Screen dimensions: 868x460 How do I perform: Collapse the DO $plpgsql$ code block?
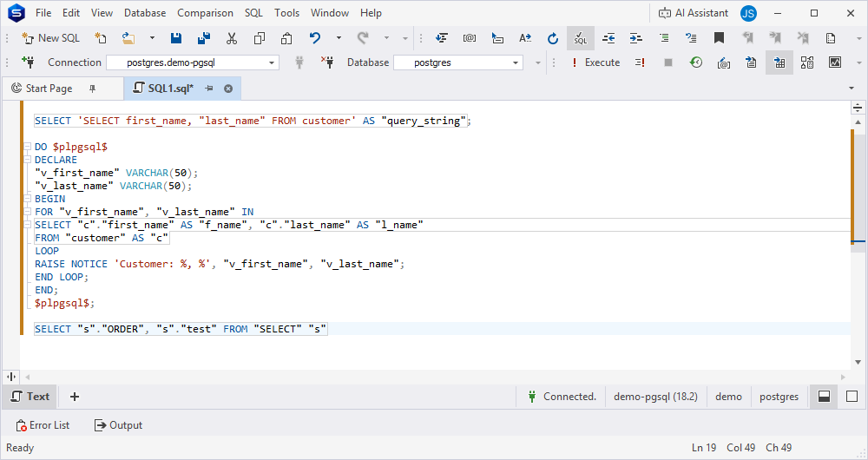[27, 147]
